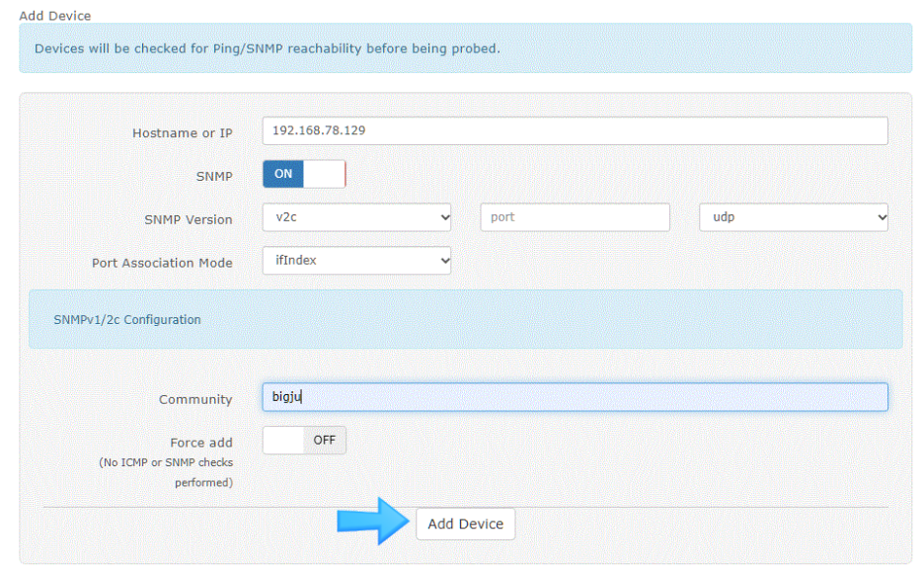Click the Add Device button
This screenshot has width=924, height=573.
[x=466, y=524]
